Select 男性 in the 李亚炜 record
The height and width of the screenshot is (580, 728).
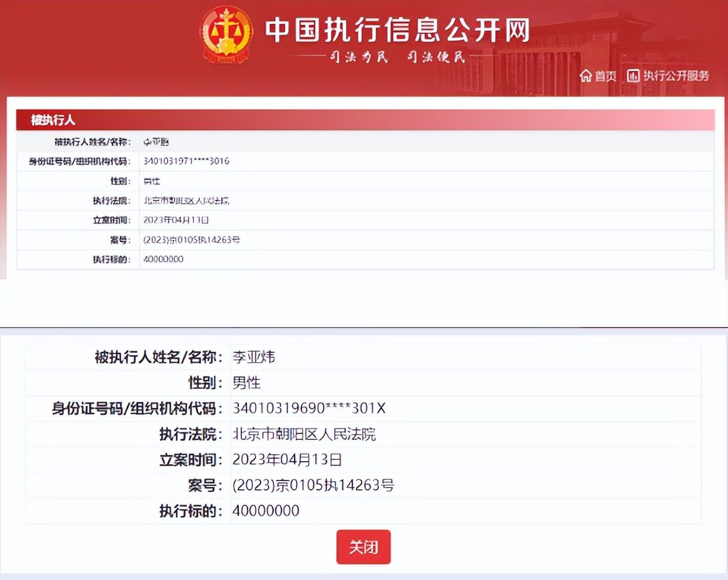(246, 383)
